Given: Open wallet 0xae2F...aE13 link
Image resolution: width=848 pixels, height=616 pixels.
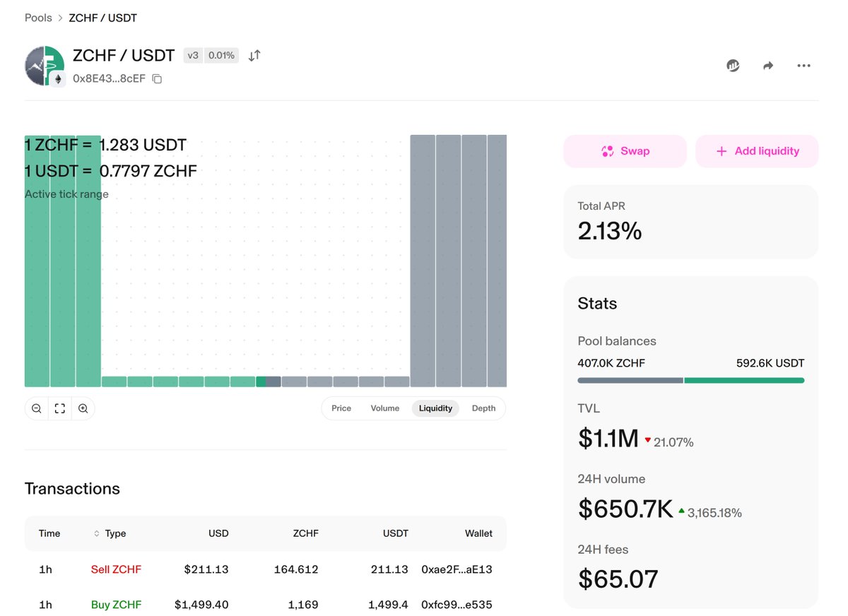Looking at the screenshot, I should [457, 569].
